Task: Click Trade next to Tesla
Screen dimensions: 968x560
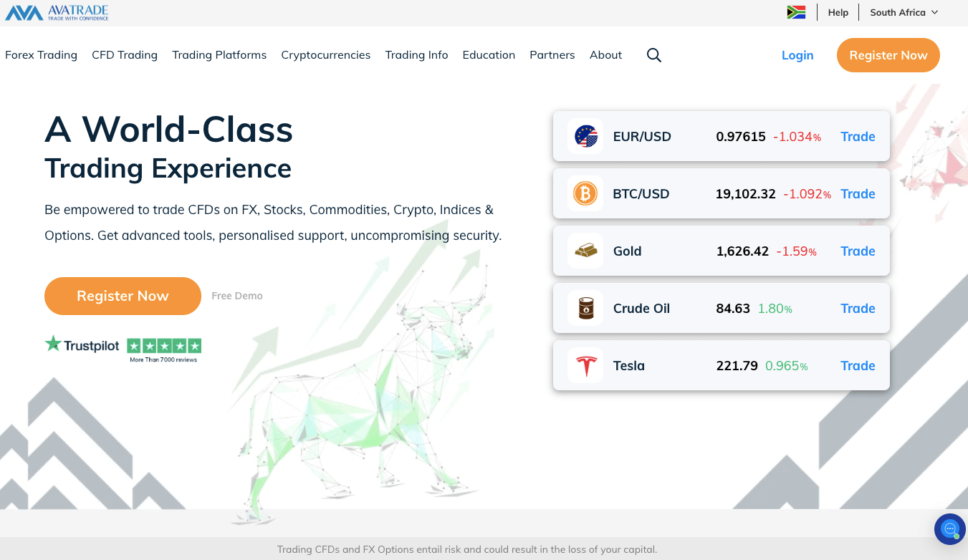Action: click(858, 365)
